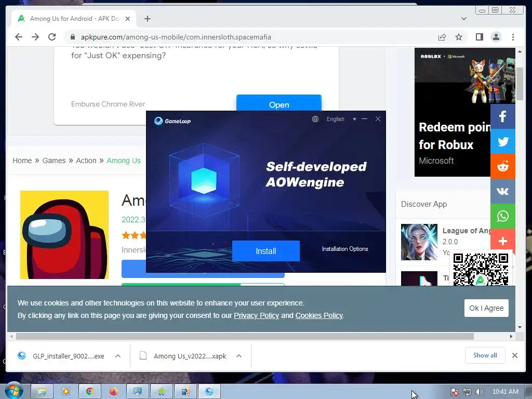Share on Facebook via sidebar icon

point(503,116)
